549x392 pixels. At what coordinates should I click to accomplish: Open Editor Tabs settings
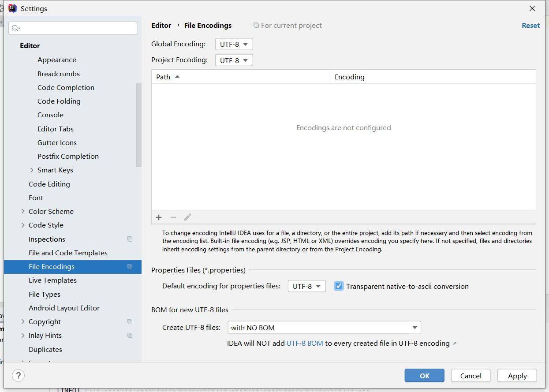click(x=56, y=129)
